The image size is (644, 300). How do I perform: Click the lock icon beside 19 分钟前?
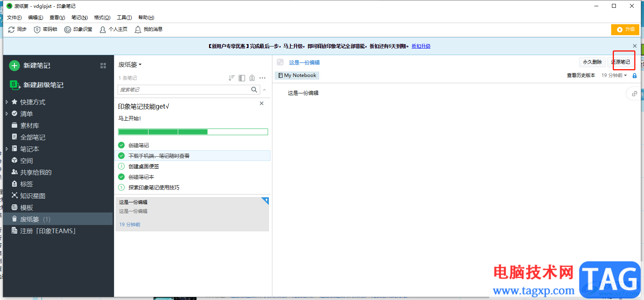[x=635, y=75]
